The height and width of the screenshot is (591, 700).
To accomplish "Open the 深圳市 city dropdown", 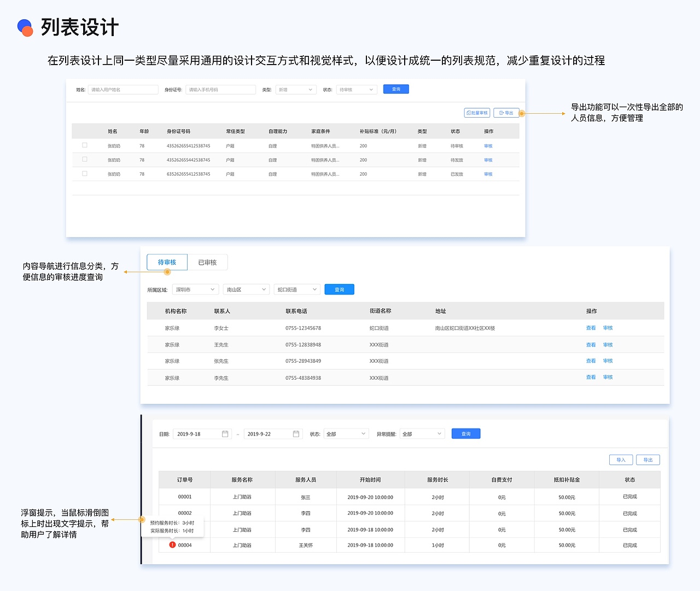I will point(195,289).
